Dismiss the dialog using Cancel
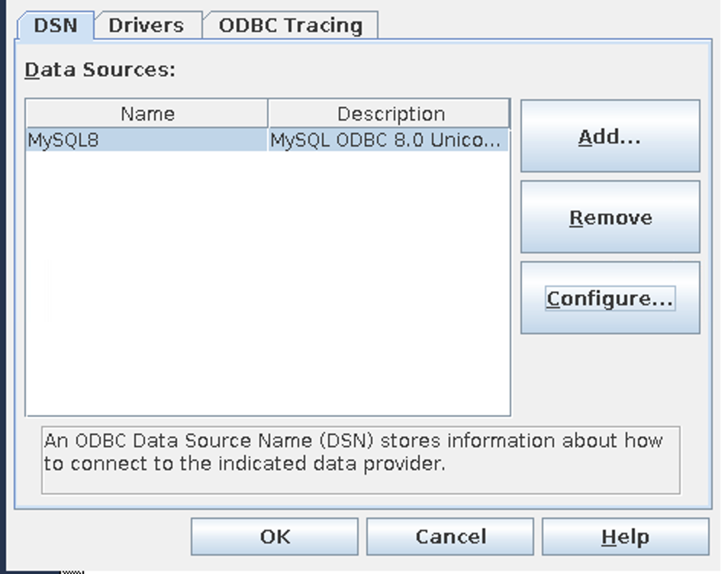Image resolution: width=728 pixels, height=574 pixels. coord(449,537)
